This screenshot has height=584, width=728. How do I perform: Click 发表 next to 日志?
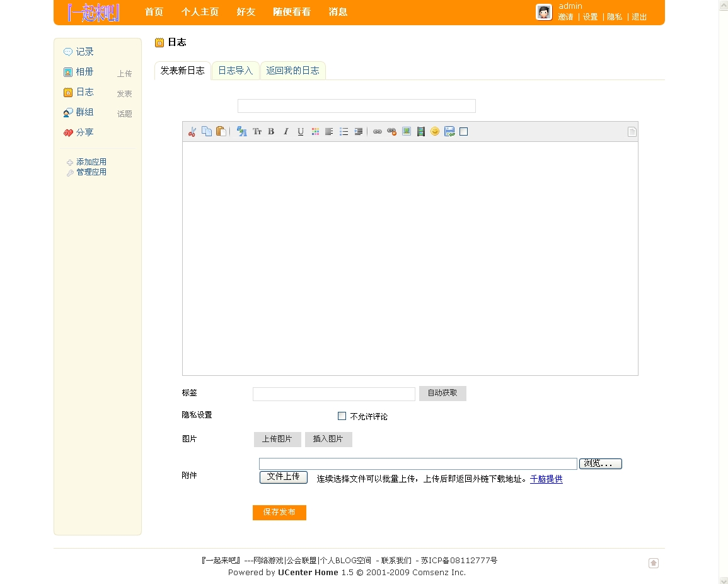click(124, 94)
